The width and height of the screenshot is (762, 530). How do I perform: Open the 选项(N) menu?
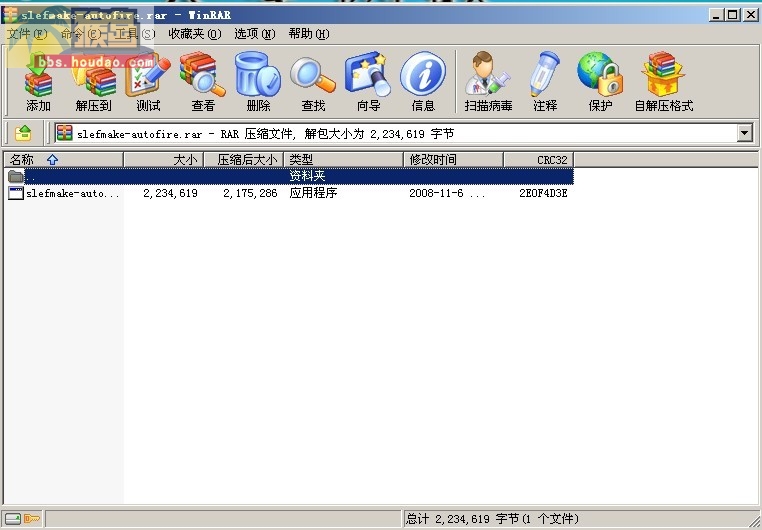(255, 34)
